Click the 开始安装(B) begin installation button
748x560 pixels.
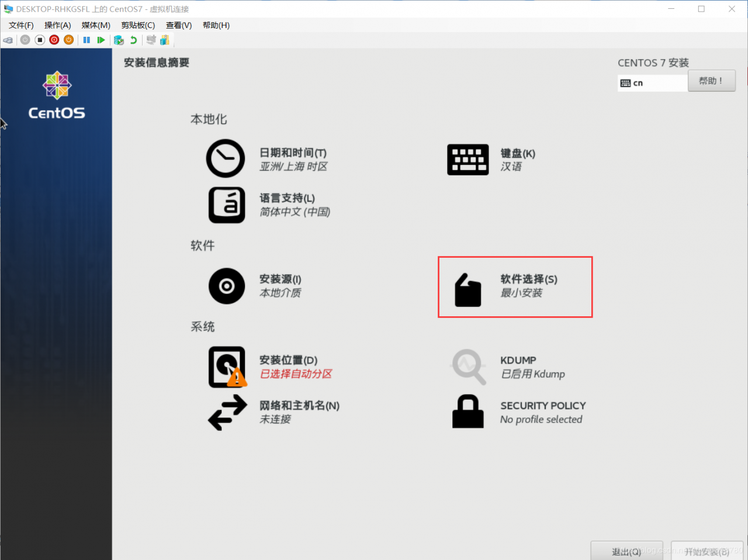707,551
